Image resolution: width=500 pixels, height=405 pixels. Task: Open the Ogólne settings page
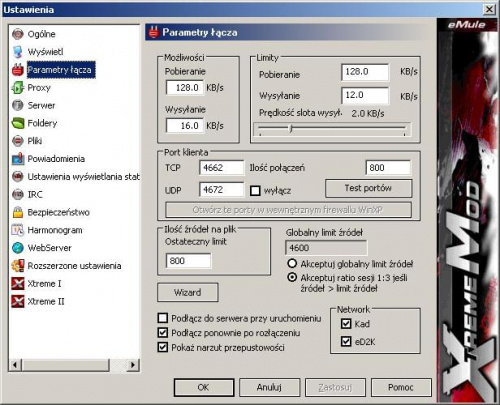(41, 34)
